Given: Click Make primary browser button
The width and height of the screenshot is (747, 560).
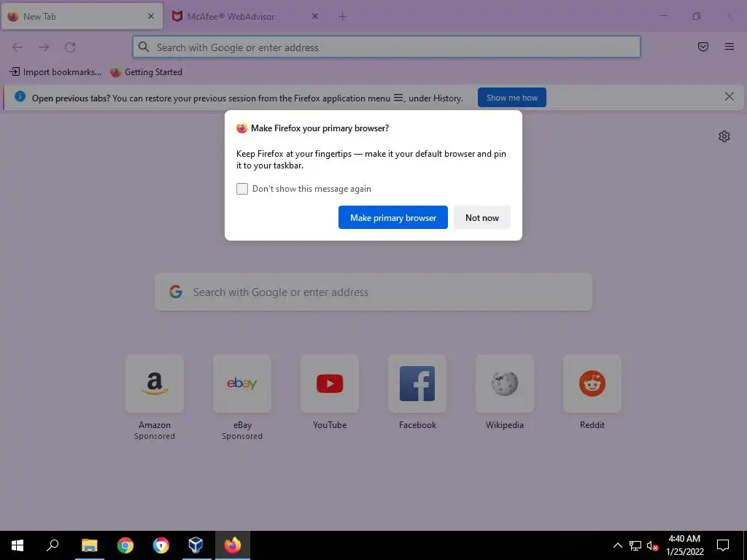Looking at the screenshot, I should click(x=393, y=217).
